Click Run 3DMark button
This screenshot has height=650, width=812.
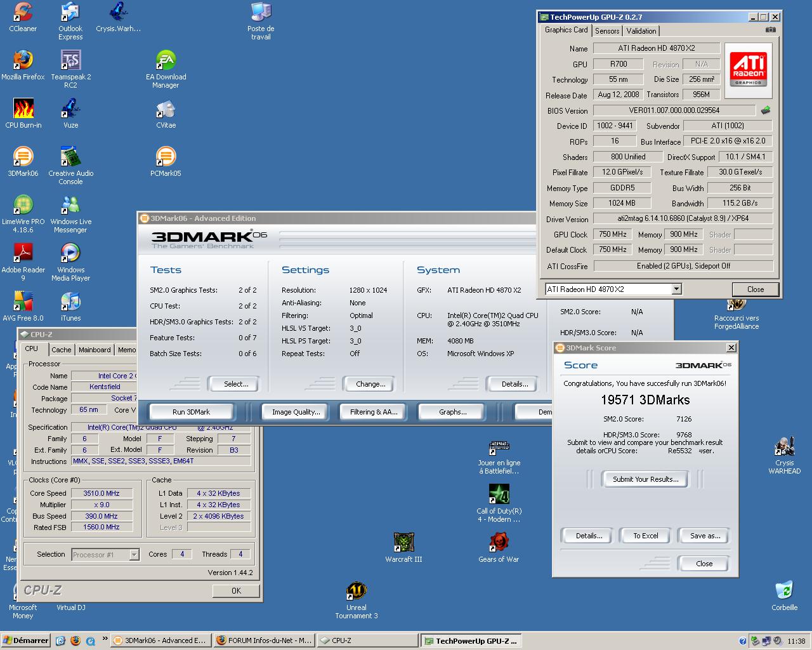click(x=191, y=412)
